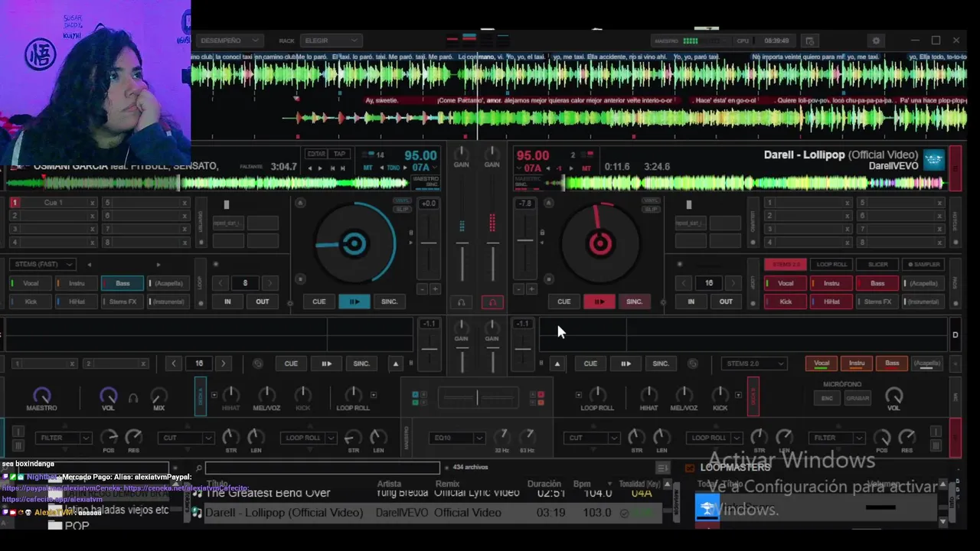Viewport: 980px width, 551px height.
Task: Click left deck pitch minus button
Action: pos(422,289)
